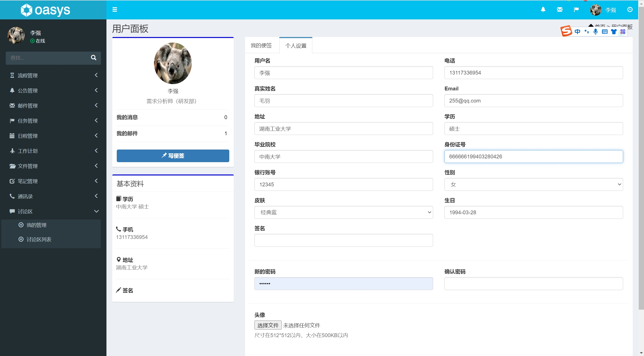Open notifications bell in top bar
The height and width of the screenshot is (356, 644).
543,10
